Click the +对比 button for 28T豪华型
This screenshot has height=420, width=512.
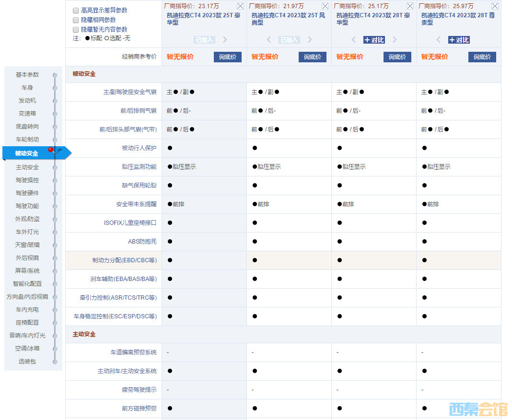tap(374, 40)
